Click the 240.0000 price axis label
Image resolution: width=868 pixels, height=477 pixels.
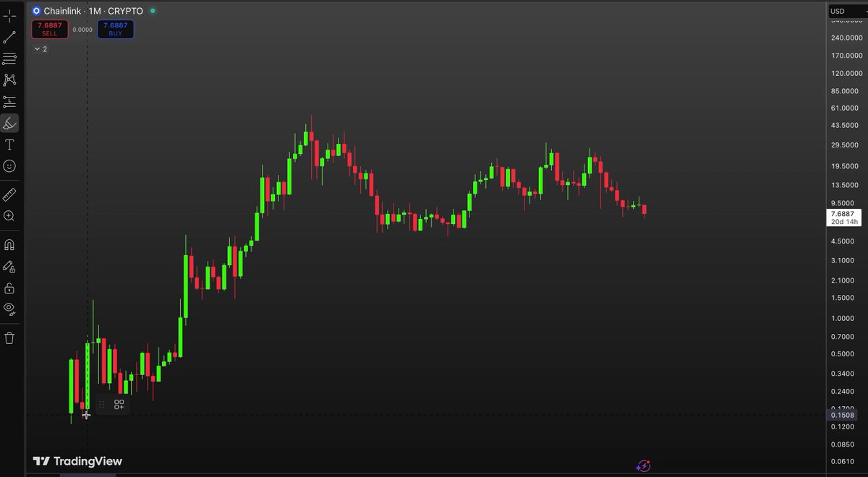pyautogui.click(x=846, y=38)
